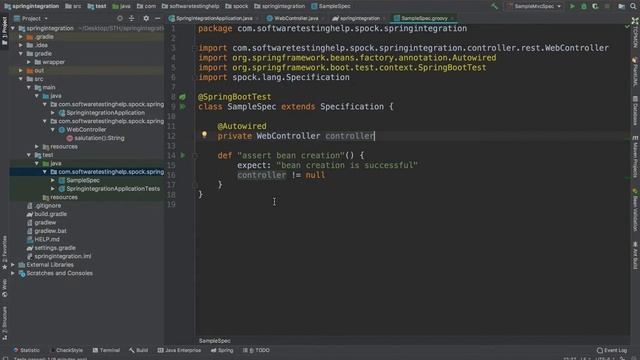This screenshot has width=640, height=360.
Task: Place cursor in 'controller != null' line
Action: 281,175
